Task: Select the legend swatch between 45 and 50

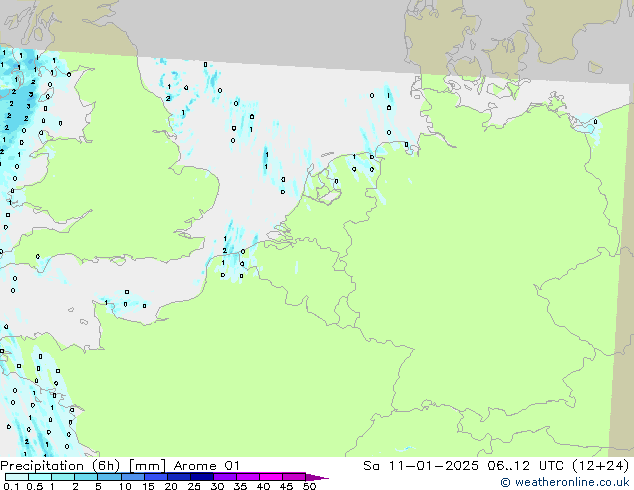Action: point(294,477)
